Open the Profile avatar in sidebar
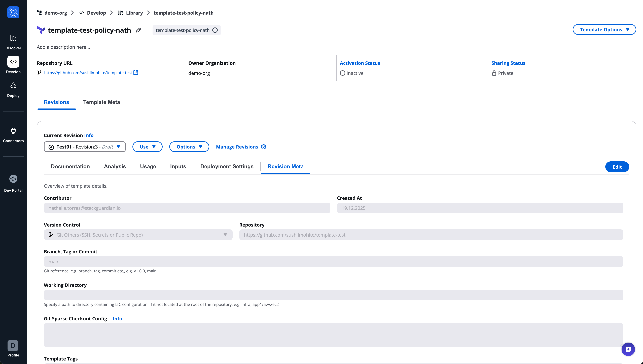 pos(13,346)
